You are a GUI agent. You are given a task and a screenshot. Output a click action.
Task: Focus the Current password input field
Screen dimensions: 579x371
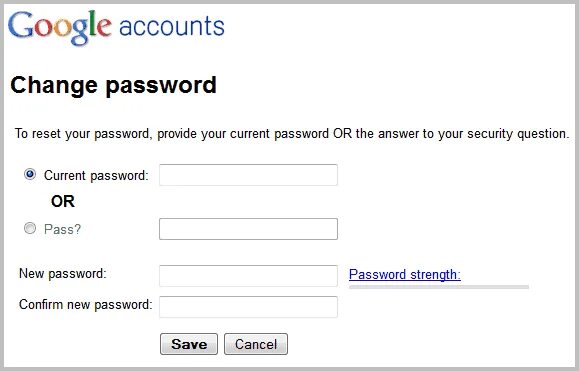click(248, 175)
